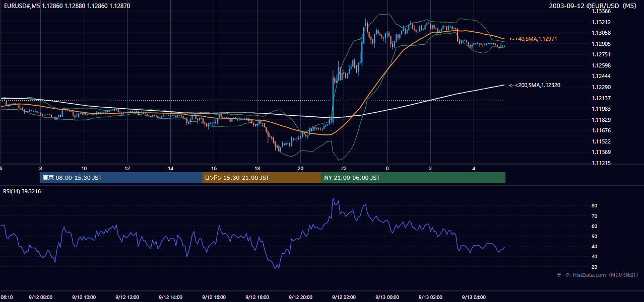Click the 200 SMA 1.12320 label
The width and height of the screenshot is (644, 302).
[x=534, y=85]
